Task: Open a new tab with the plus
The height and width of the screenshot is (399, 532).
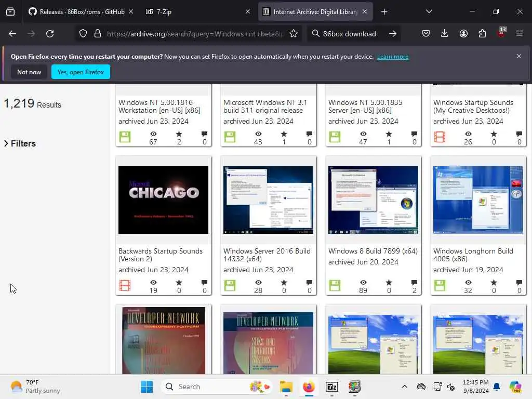Action: pos(384,12)
